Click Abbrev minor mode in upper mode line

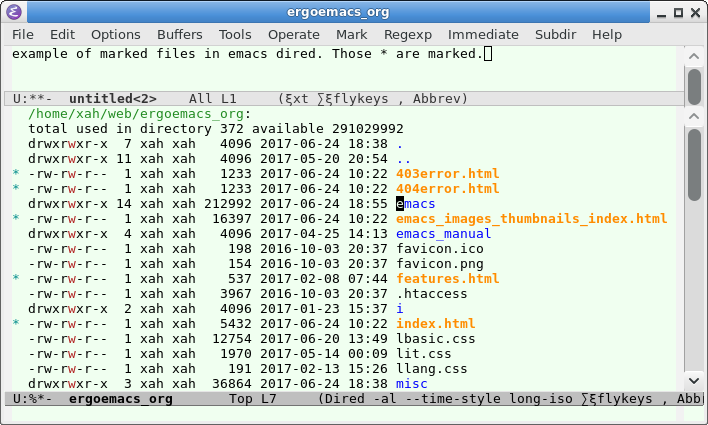tap(436, 98)
